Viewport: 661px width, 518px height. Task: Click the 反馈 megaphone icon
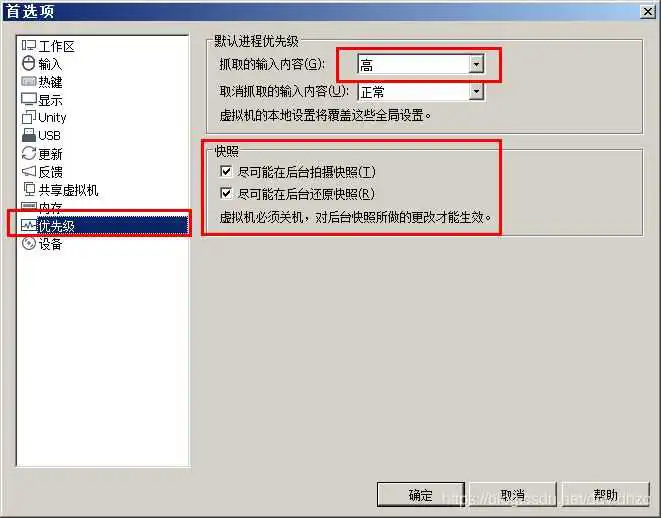[x=29, y=171]
